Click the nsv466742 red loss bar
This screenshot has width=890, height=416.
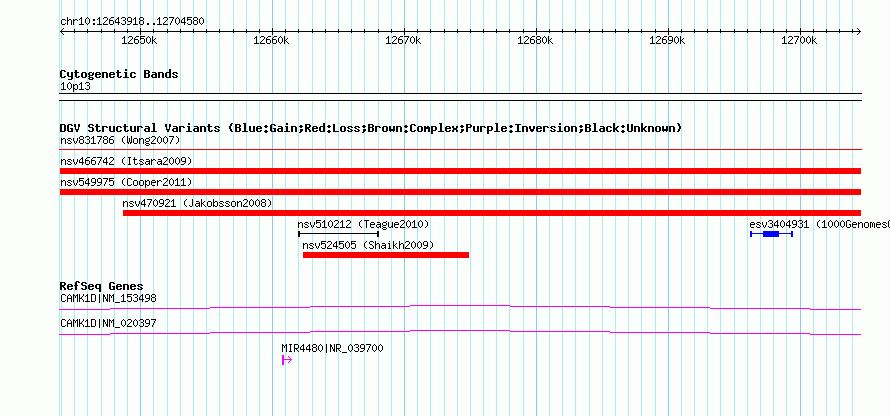(460, 171)
